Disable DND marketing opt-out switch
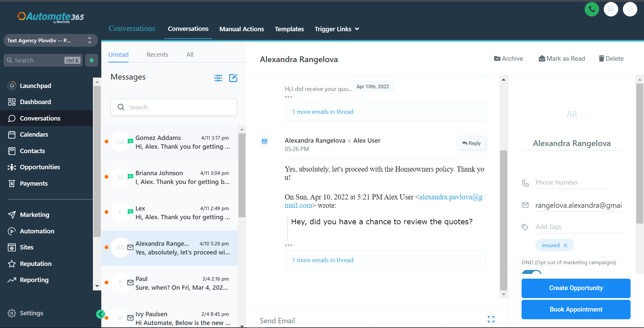Image resolution: width=644 pixels, height=328 pixels. (x=531, y=274)
